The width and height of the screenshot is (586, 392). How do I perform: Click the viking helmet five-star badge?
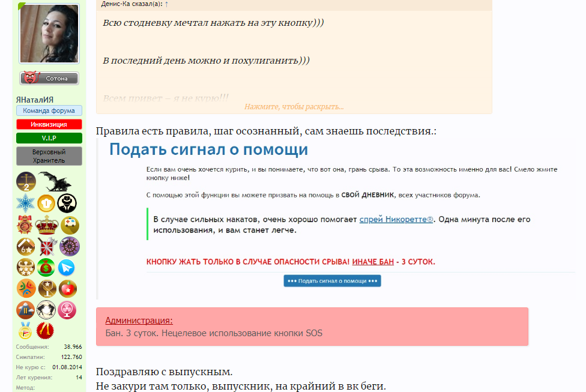click(x=25, y=267)
